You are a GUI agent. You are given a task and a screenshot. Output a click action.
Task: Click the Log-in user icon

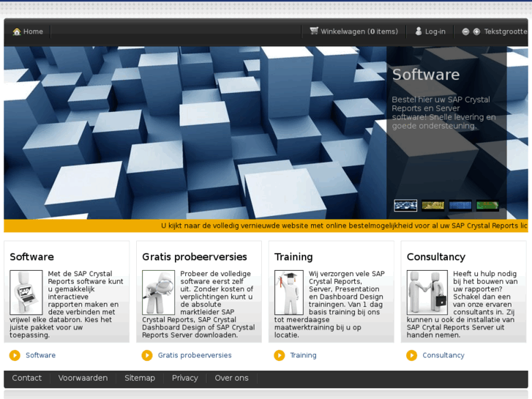(x=419, y=31)
